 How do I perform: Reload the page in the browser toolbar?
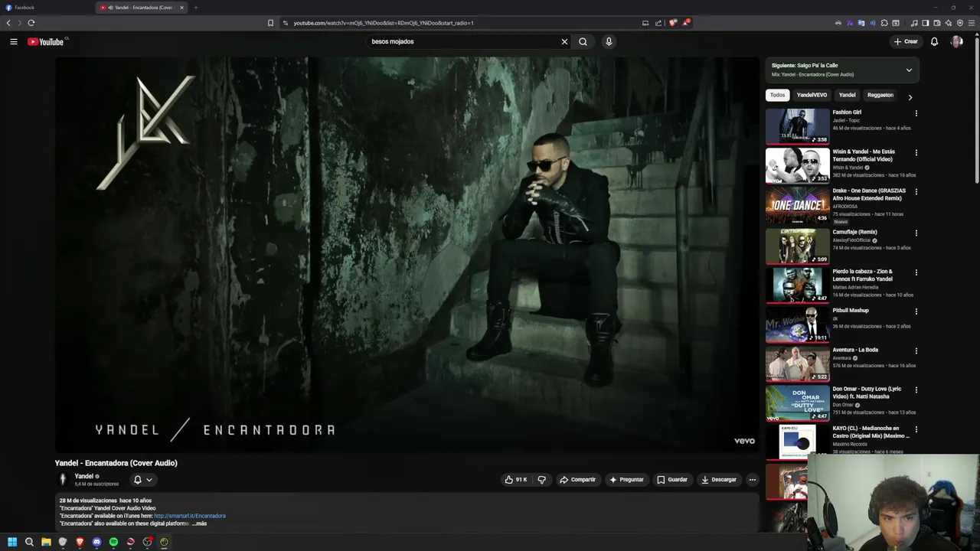tap(31, 23)
